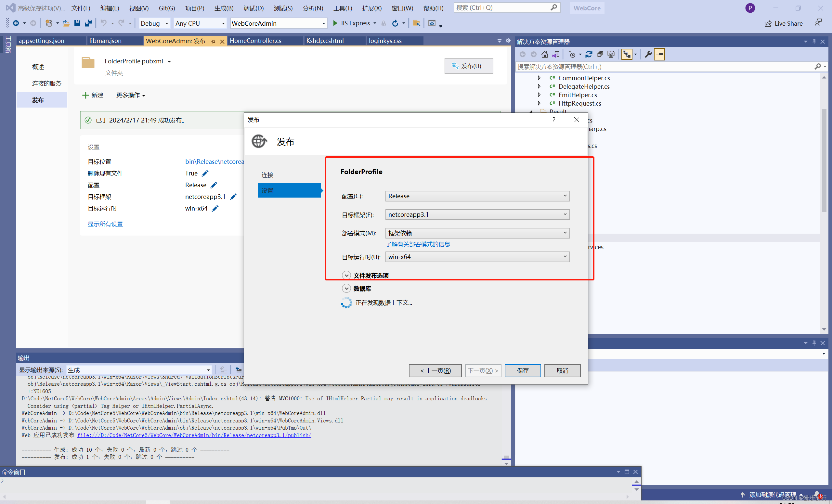Edit 目标框架 using its pencil icon
The width and height of the screenshot is (832, 504).
(233, 197)
